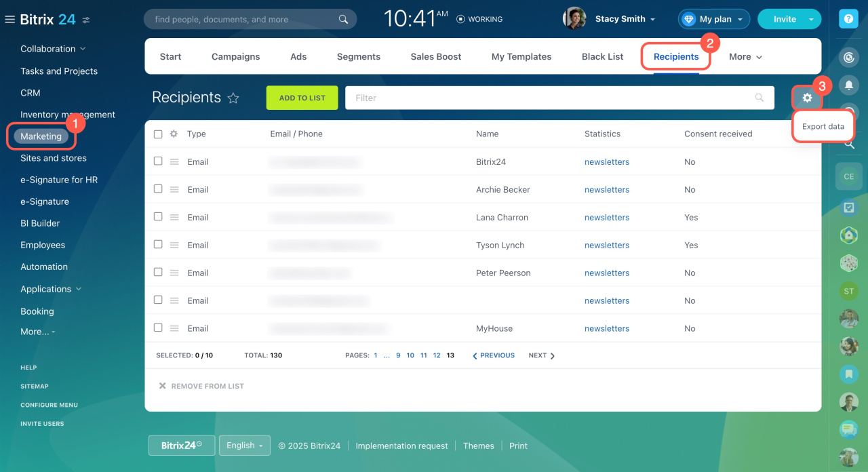Click the magnifier in the top search bar
Viewport: 868px width, 472px height.
click(x=344, y=19)
